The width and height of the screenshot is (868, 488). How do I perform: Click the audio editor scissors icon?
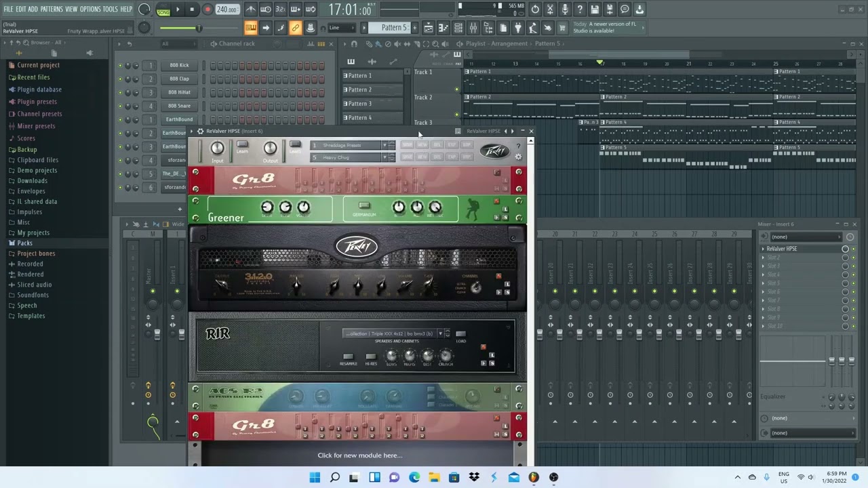(x=550, y=9)
